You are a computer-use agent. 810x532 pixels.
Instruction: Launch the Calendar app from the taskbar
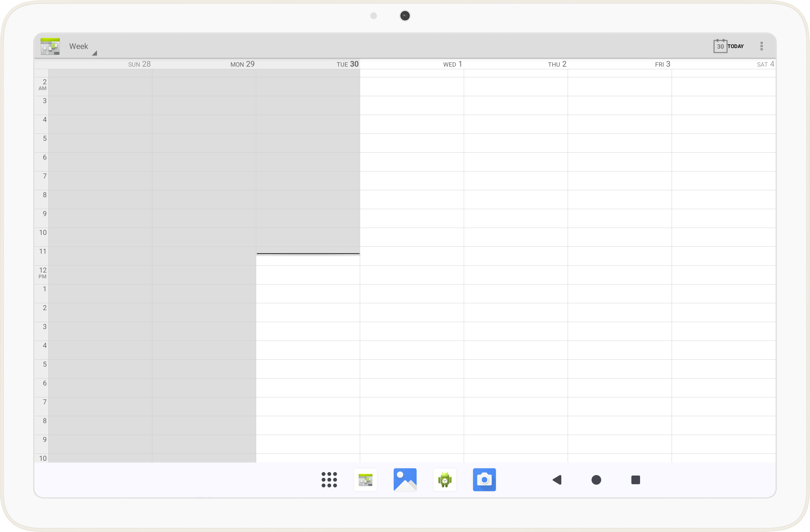tap(366, 480)
